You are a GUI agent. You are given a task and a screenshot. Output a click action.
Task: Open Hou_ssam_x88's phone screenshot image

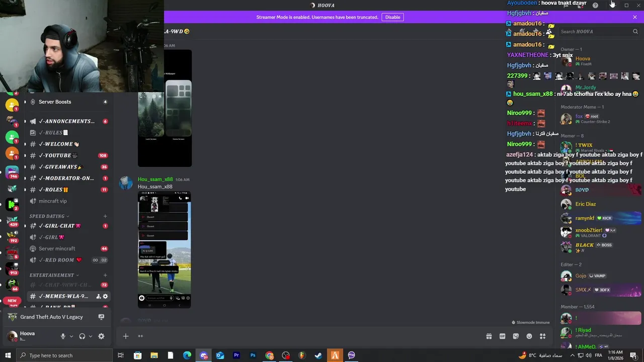coord(165,250)
